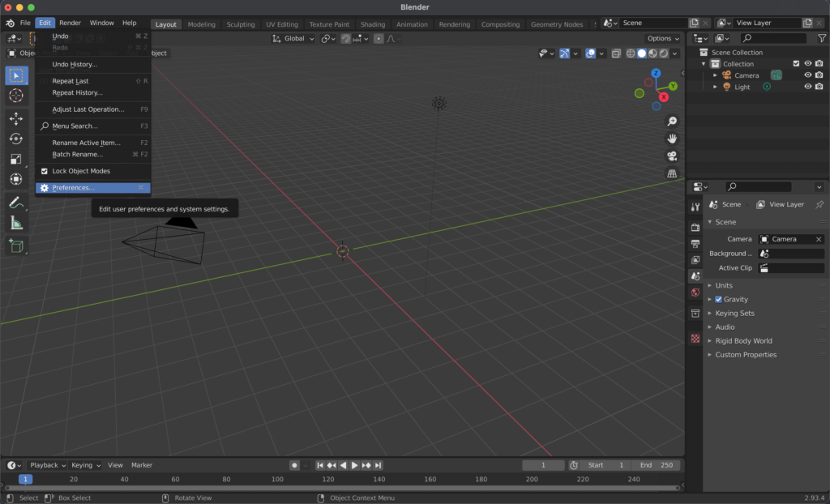
Task: Click the timeline Marker menu
Action: [141, 465]
